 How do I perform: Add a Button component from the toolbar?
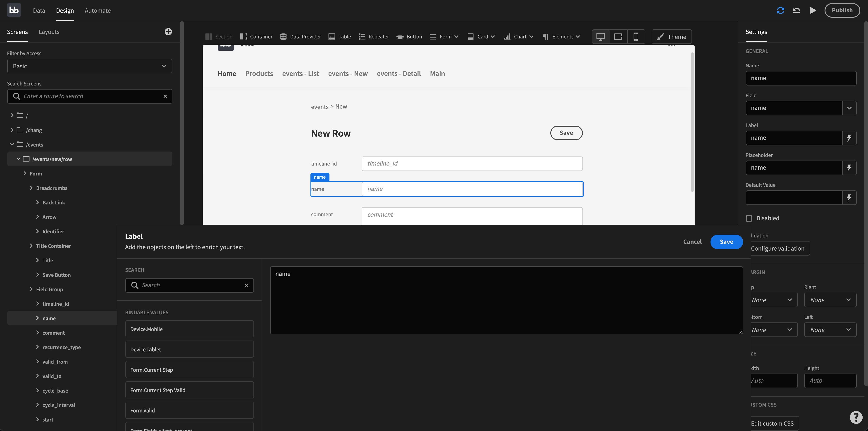[409, 36]
